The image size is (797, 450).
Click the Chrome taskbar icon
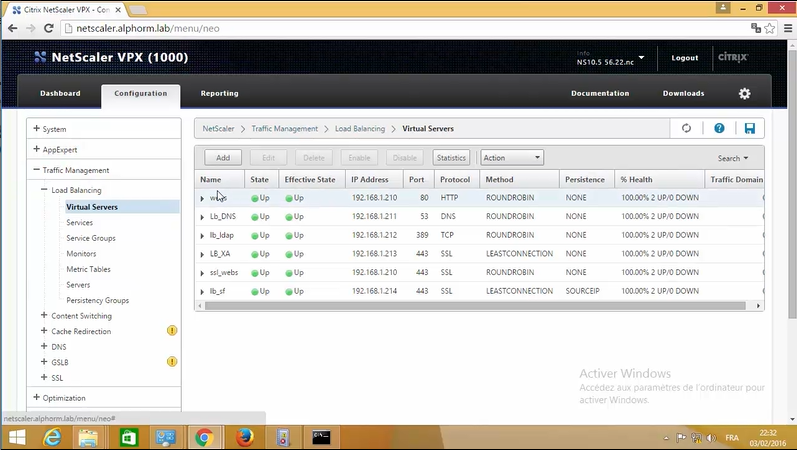click(204, 437)
